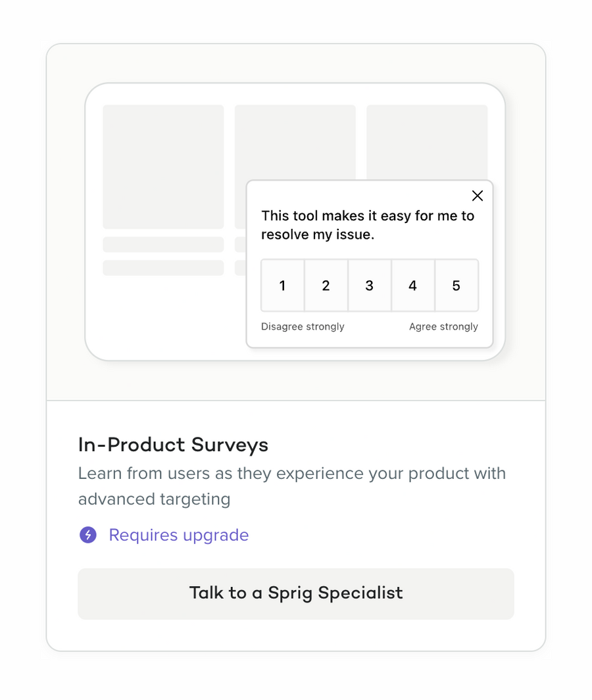Select rating 4 on the survey scale

tap(413, 286)
